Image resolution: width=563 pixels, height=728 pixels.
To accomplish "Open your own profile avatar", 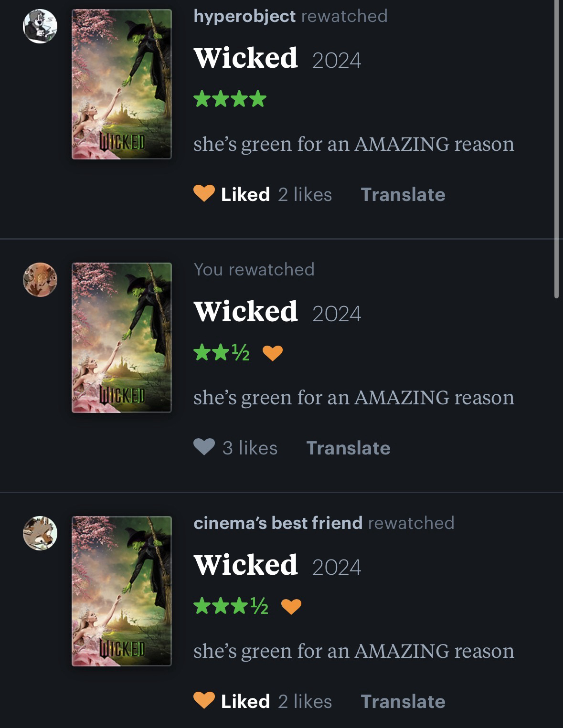I will (40, 280).
